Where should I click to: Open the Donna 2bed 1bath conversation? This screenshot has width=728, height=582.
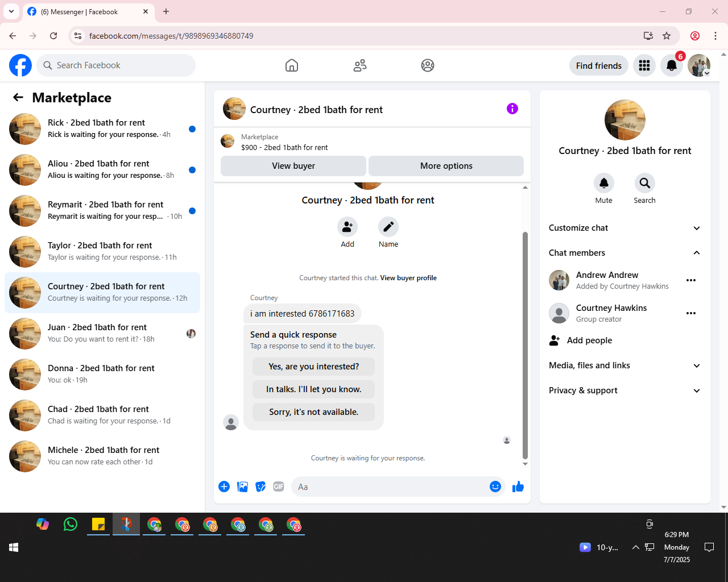(102, 375)
